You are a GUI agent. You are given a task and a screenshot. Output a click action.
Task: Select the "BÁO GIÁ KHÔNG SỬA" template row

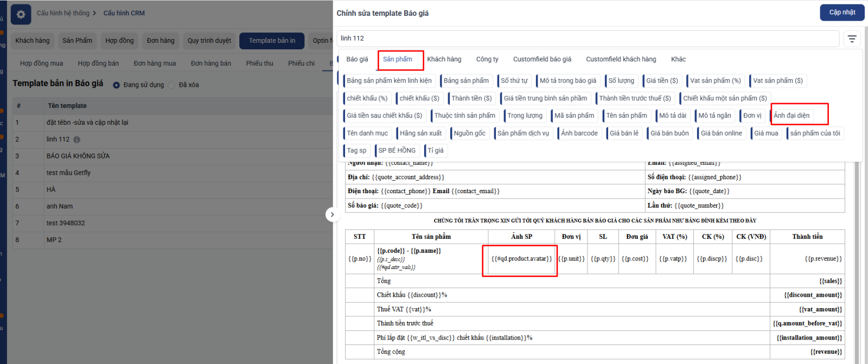click(x=78, y=156)
